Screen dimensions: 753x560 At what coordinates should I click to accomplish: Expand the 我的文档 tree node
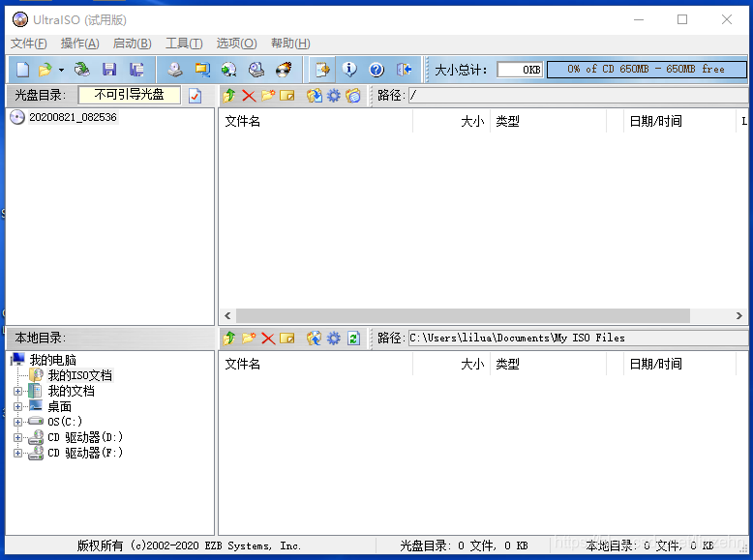point(17,392)
